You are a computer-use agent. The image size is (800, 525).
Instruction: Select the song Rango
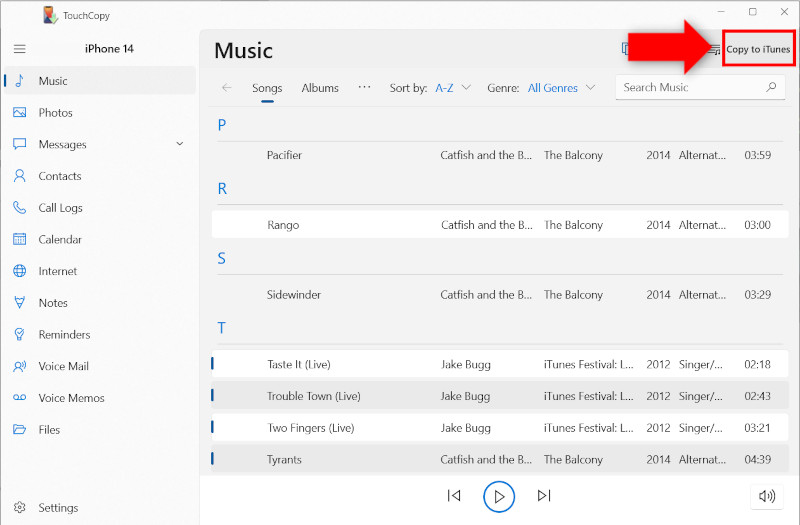click(x=500, y=224)
